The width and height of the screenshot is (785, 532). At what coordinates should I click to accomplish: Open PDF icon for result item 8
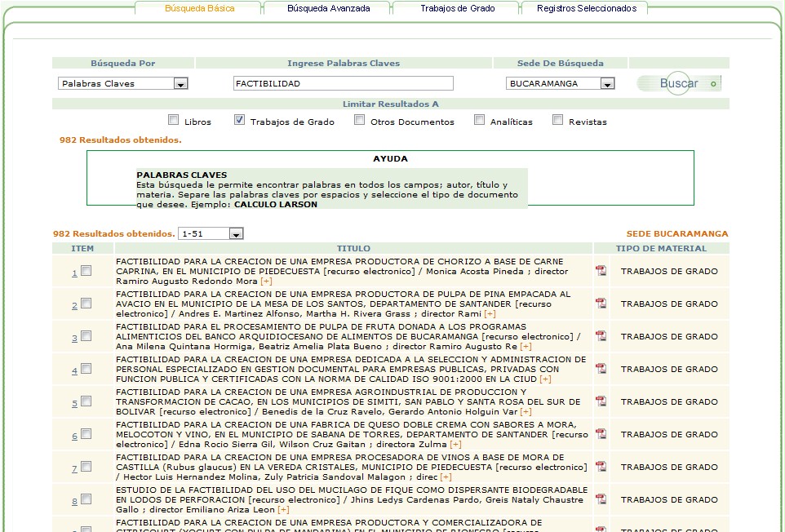pos(601,499)
